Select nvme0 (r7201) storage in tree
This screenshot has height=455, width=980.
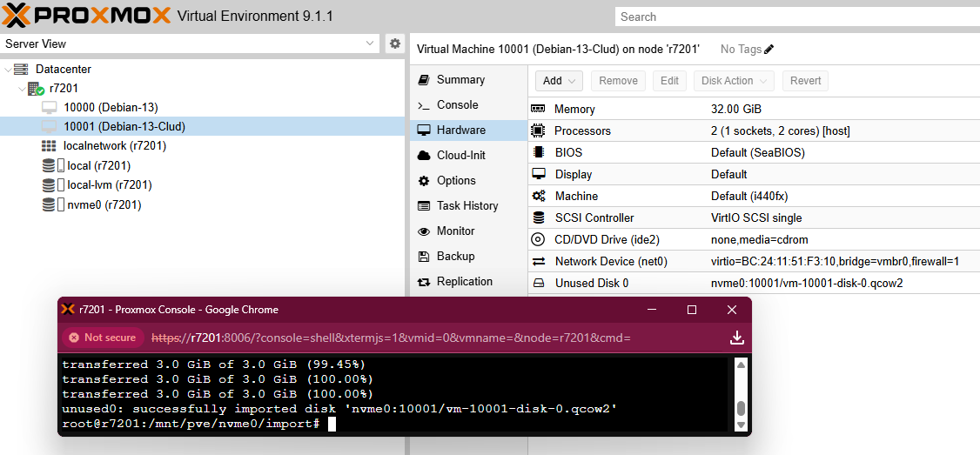(104, 204)
